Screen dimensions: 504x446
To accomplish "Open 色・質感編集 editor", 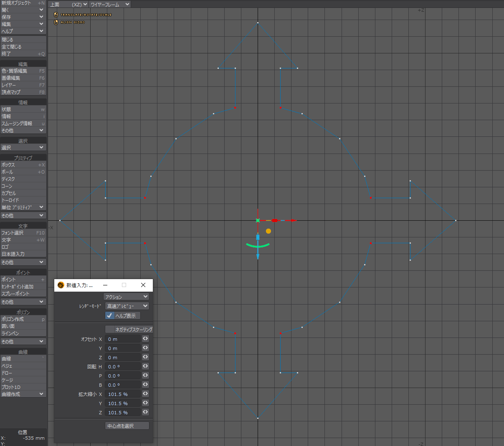I will pos(23,71).
